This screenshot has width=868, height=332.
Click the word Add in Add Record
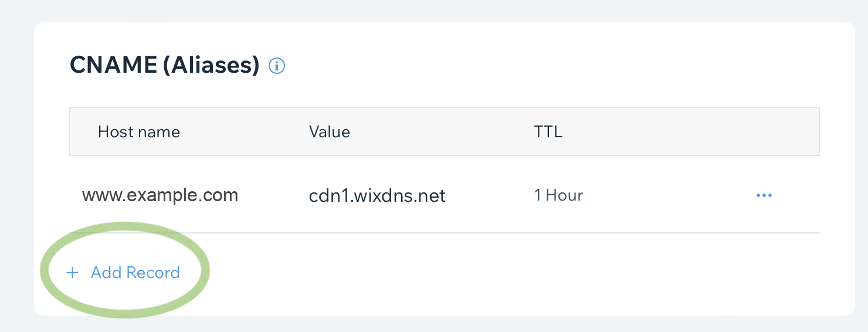(106, 273)
